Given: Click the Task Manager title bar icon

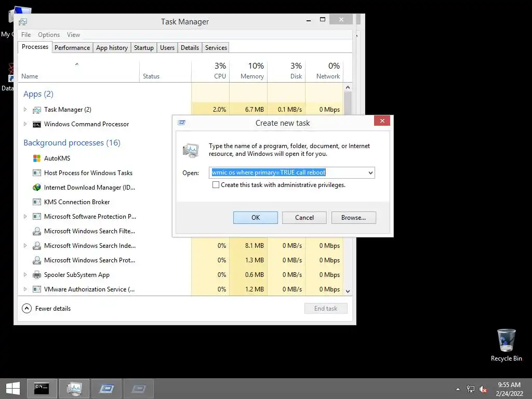Looking at the screenshot, I should (x=23, y=22).
